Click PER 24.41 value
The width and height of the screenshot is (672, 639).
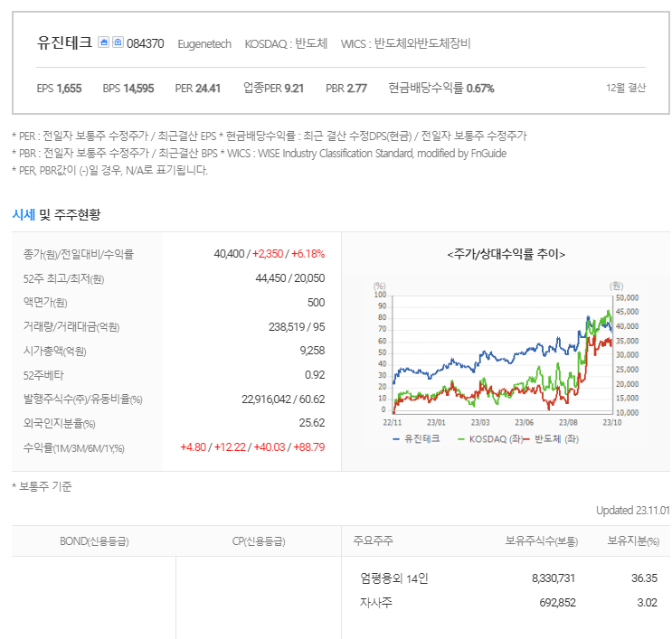197,89
